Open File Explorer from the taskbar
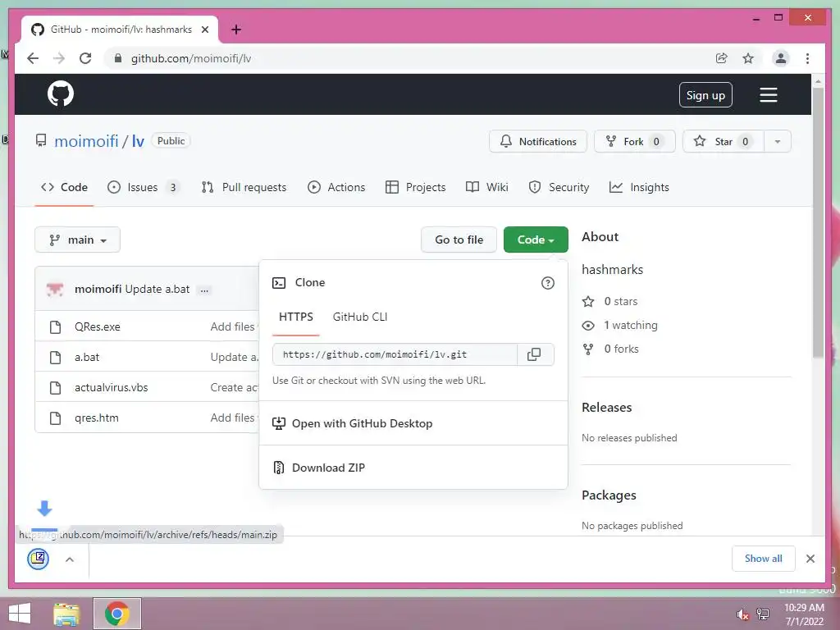Screen dimensions: 840x630 [x=66, y=614]
